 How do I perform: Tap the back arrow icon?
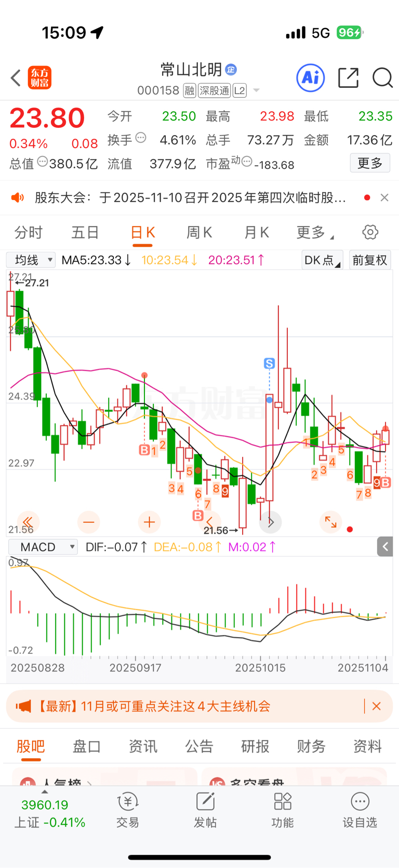16,78
